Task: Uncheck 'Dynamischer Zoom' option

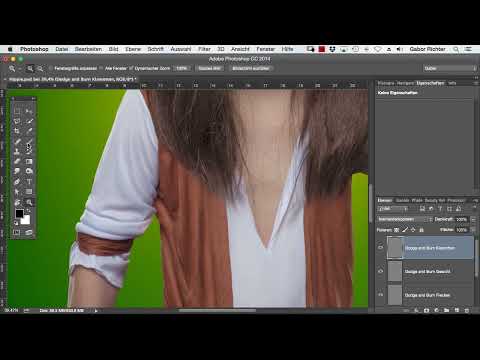Action: tap(131, 68)
